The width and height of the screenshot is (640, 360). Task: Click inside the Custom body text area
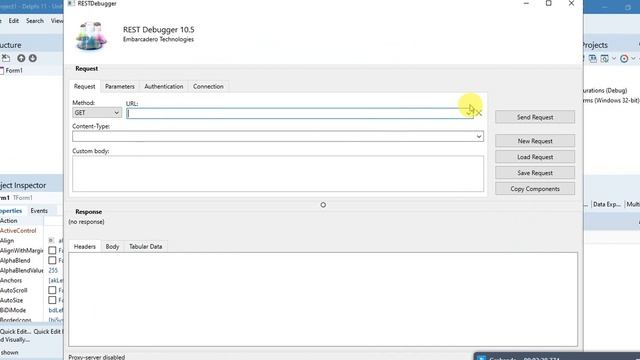coord(278,173)
